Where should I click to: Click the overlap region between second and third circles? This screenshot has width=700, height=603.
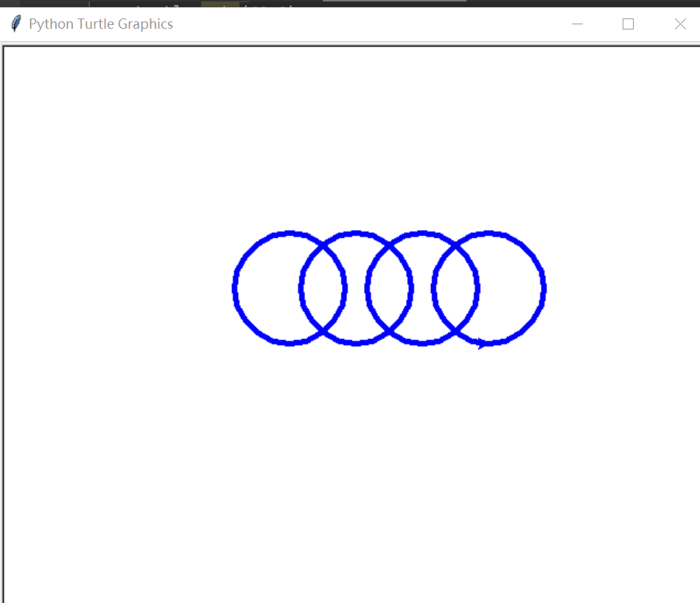389,288
